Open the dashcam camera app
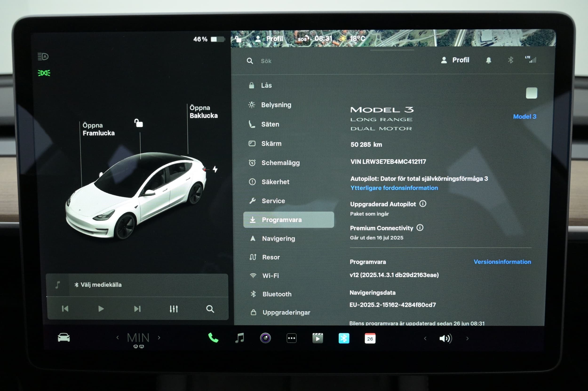This screenshot has width=588, height=391. (266, 338)
